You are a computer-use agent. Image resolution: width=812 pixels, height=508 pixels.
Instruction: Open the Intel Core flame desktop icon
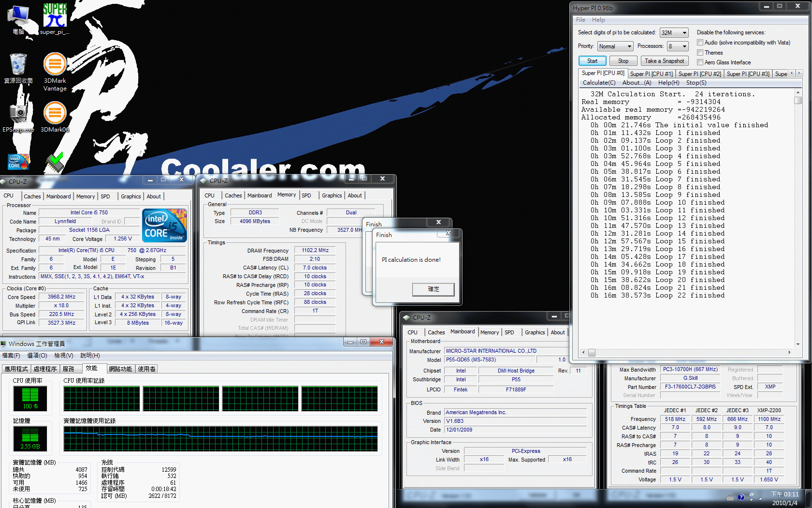[18, 162]
